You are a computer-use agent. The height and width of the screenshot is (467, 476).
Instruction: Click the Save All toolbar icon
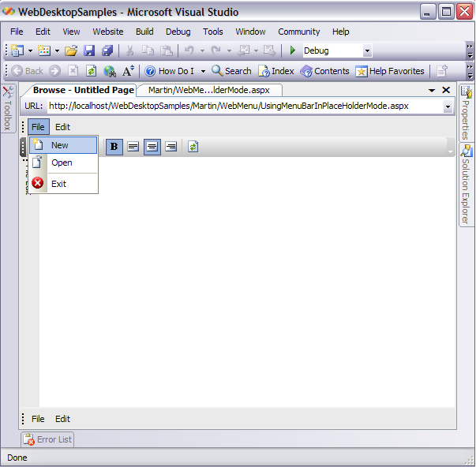tap(107, 50)
